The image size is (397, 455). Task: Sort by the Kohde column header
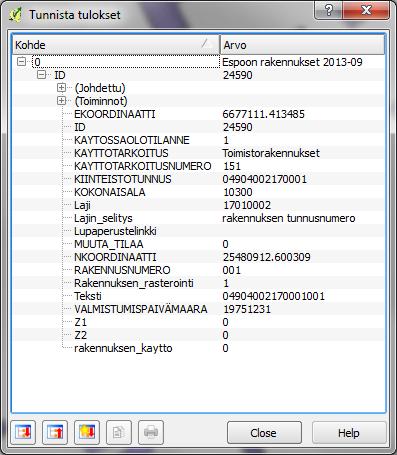(x=116, y=45)
